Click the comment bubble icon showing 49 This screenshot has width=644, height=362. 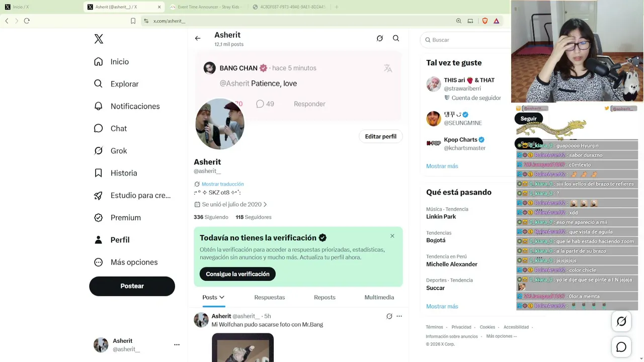tap(260, 104)
